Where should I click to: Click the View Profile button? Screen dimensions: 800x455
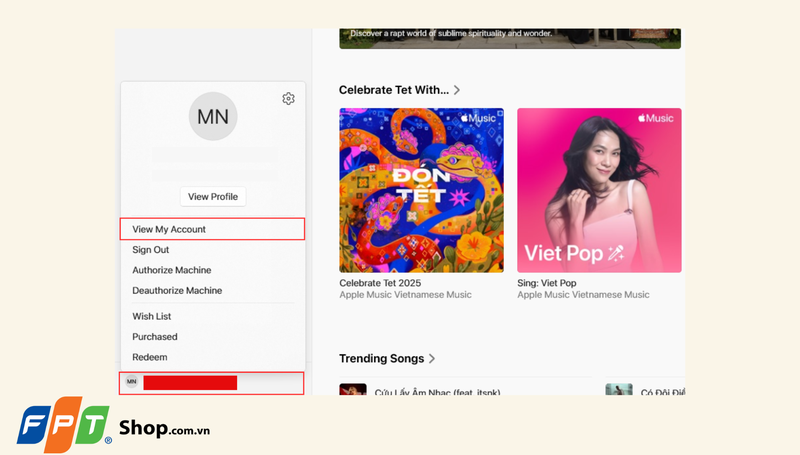click(x=213, y=196)
